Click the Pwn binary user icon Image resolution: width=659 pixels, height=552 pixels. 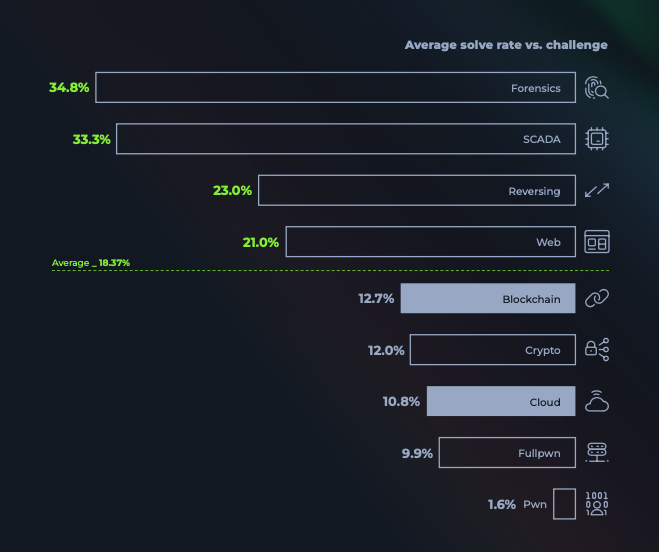[597, 504]
